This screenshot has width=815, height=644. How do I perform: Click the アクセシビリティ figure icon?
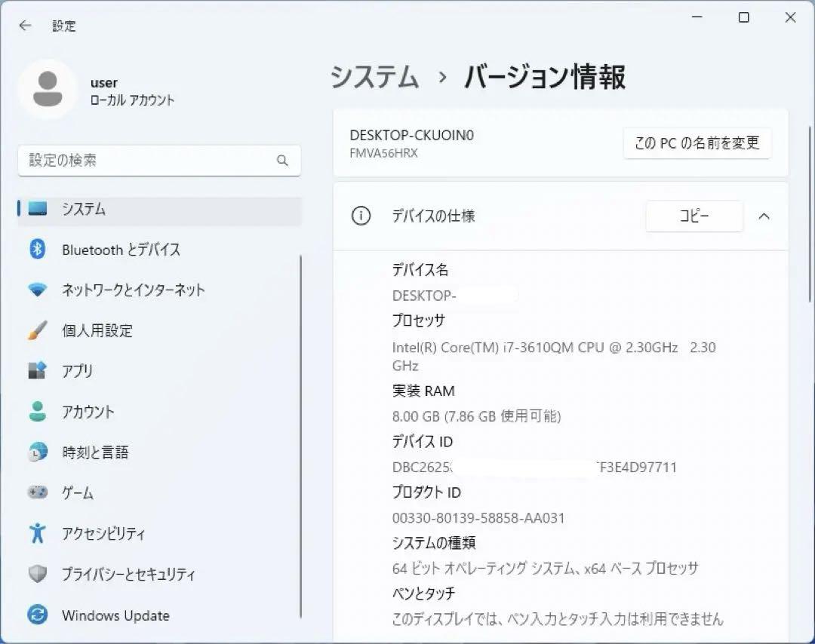point(38,533)
